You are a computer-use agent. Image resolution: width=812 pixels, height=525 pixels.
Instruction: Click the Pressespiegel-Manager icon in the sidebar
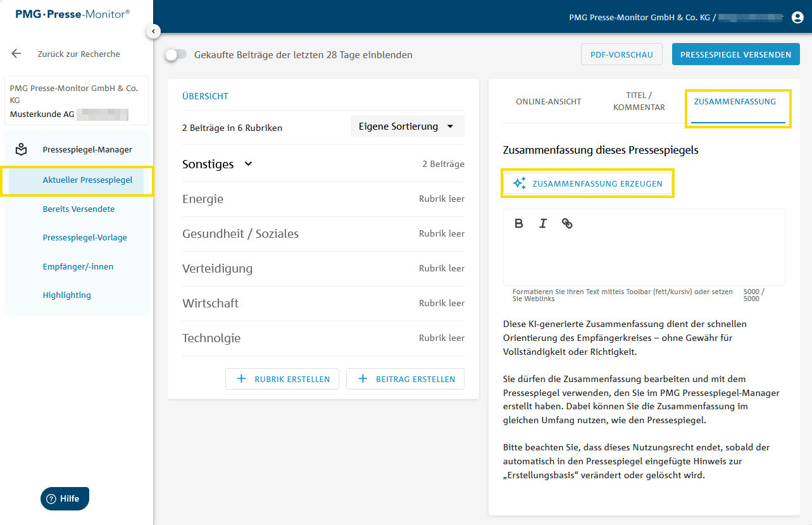click(x=22, y=150)
